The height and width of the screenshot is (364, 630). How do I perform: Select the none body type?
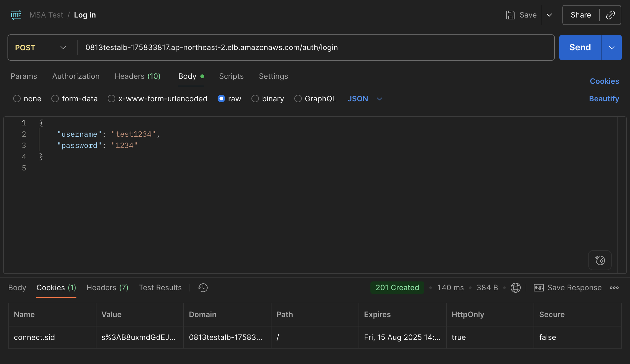(17, 99)
